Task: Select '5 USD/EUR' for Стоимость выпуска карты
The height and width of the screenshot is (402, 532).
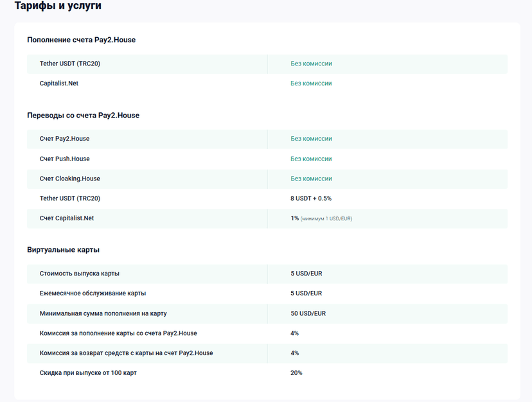Action: (306, 274)
